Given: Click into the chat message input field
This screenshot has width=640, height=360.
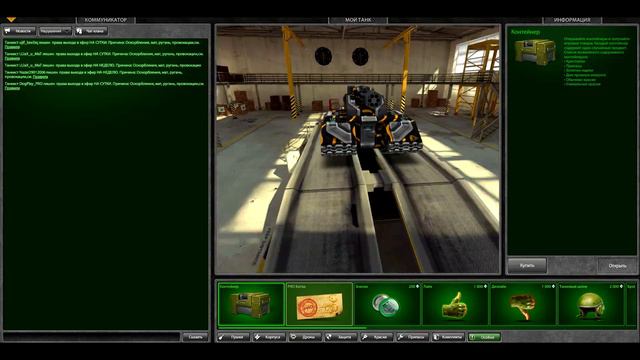Looking at the screenshot, I should click(91, 337).
